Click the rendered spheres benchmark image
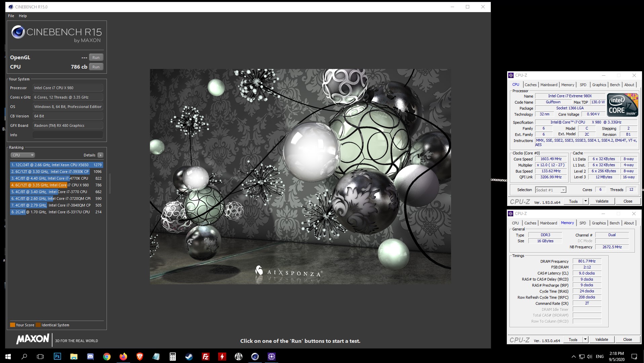 tap(300, 177)
